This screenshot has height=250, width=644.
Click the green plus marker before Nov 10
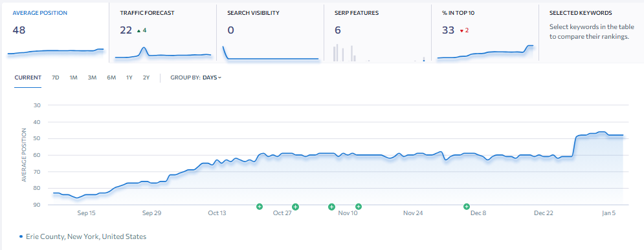tap(331, 207)
